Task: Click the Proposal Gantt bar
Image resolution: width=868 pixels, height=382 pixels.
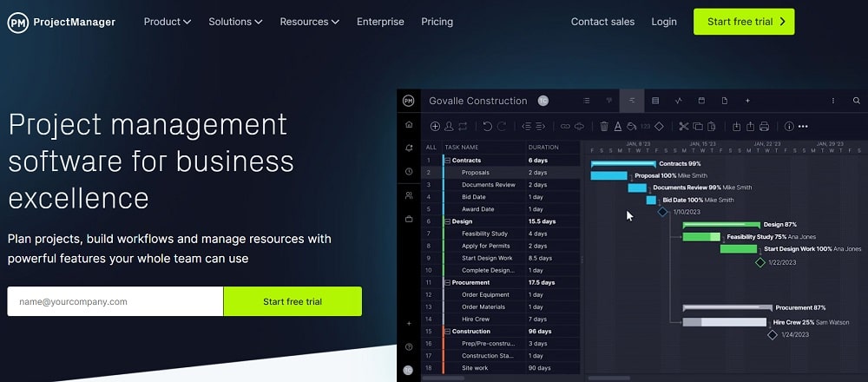Action: click(x=609, y=175)
